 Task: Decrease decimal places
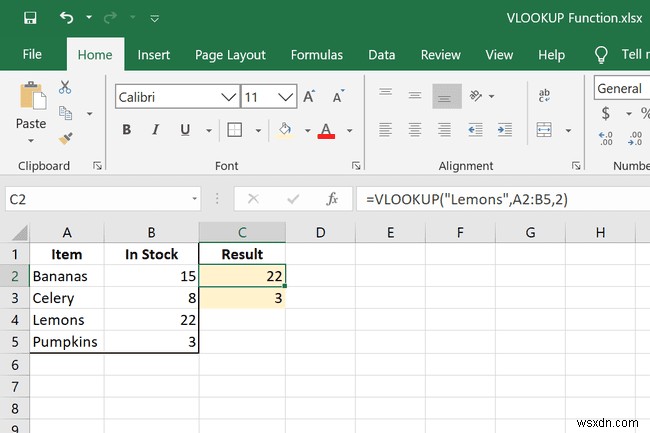point(635,138)
